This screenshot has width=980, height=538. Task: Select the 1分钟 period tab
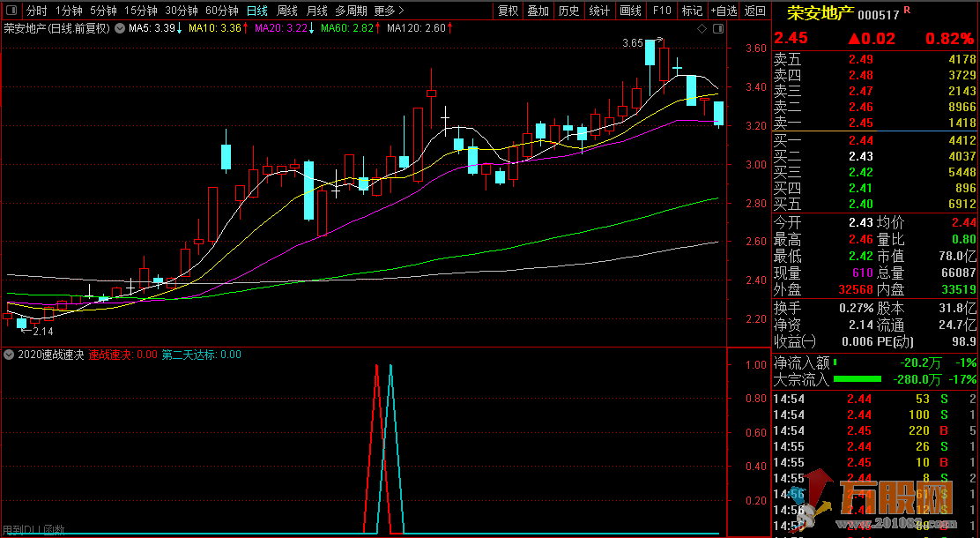(x=69, y=11)
